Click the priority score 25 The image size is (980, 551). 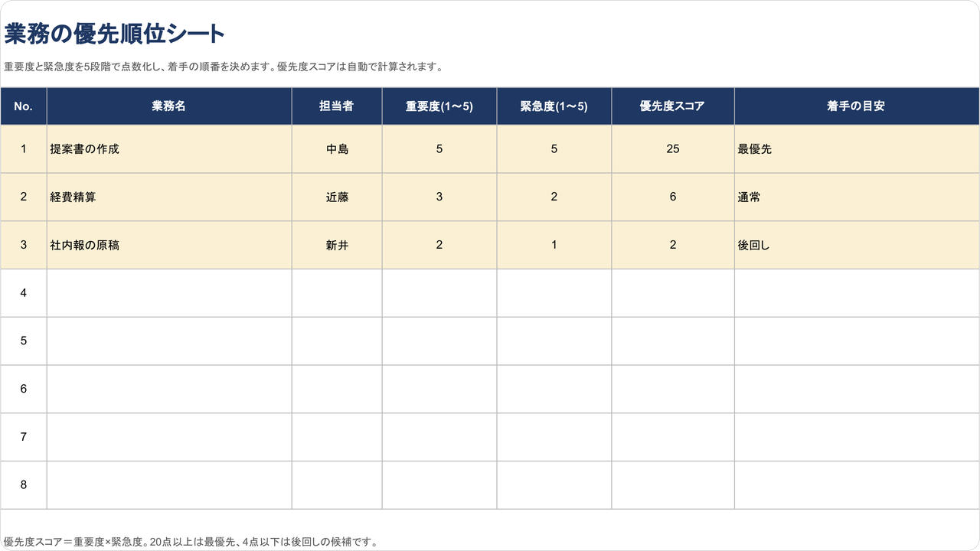tap(673, 149)
